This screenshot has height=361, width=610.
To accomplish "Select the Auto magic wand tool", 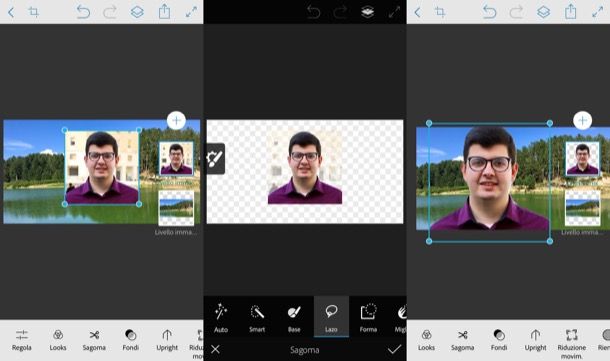I will click(221, 317).
